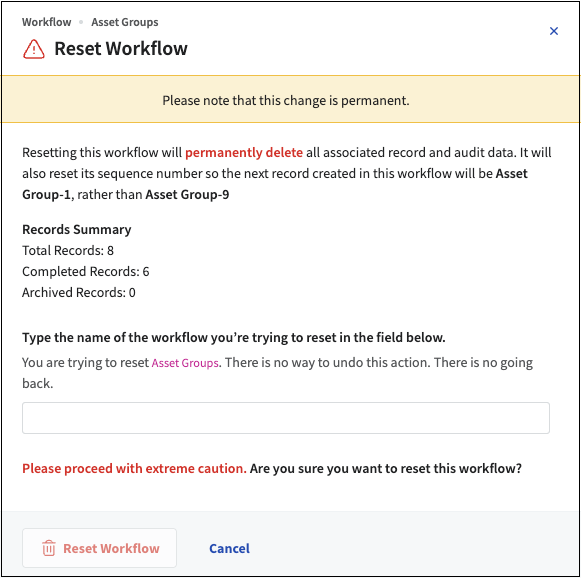Click the red 'permanently delete' text
This screenshot has width=581, height=578.
point(244,153)
